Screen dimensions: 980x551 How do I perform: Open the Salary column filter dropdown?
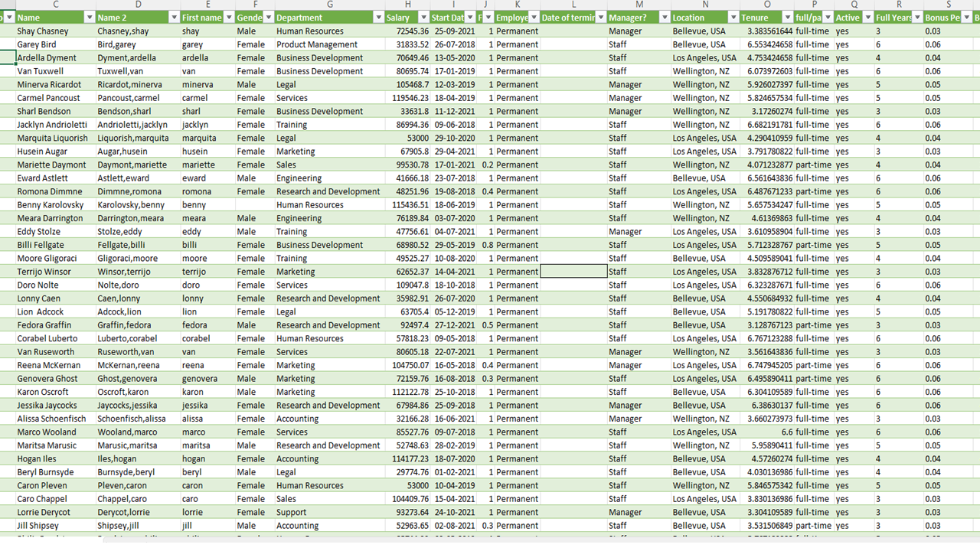[x=423, y=18]
